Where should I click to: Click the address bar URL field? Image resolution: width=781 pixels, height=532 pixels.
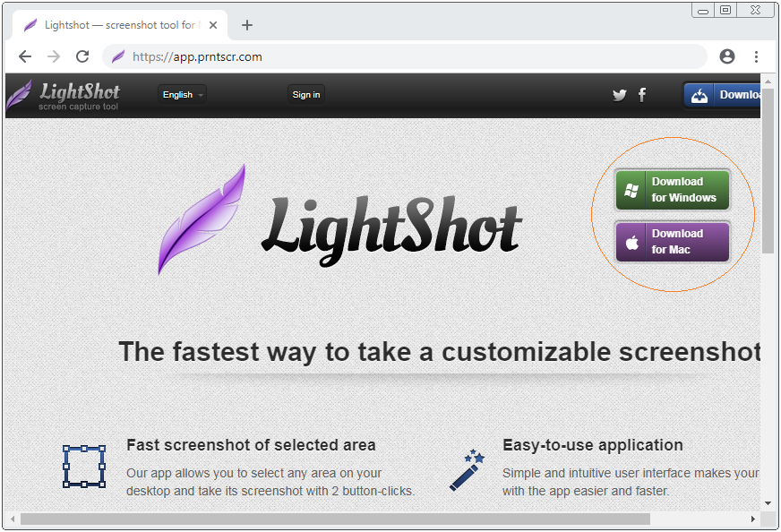(x=403, y=56)
